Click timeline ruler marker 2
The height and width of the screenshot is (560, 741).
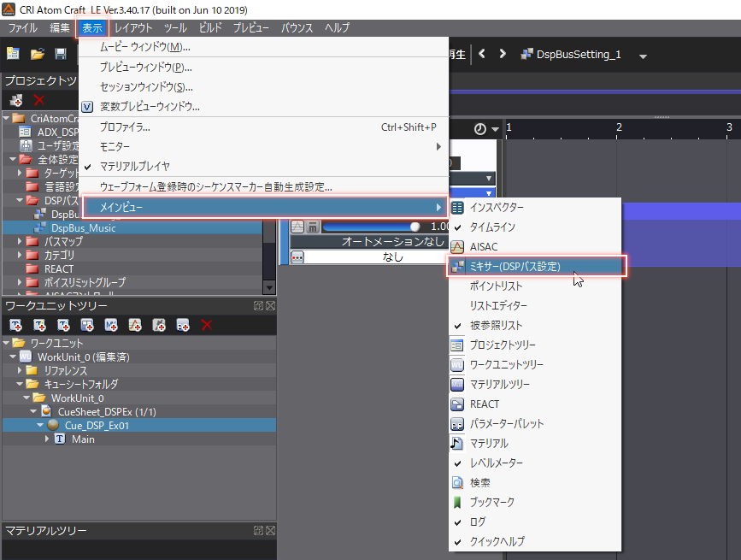pyautogui.click(x=619, y=127)
